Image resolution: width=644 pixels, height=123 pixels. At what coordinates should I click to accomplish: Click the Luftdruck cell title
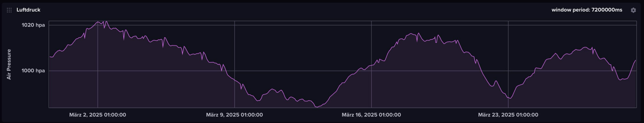[x=28, y=10]
